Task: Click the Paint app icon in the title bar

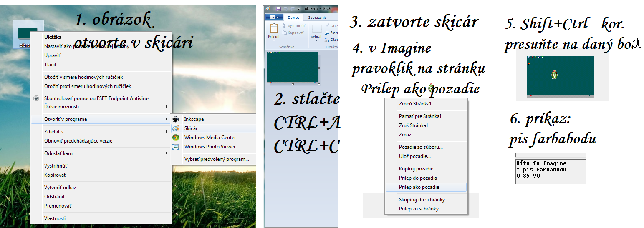Action: click(x=268, y=9)
